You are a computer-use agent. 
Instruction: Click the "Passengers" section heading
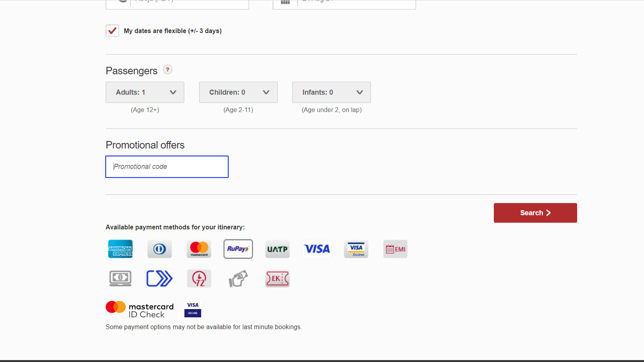point(131,71)
